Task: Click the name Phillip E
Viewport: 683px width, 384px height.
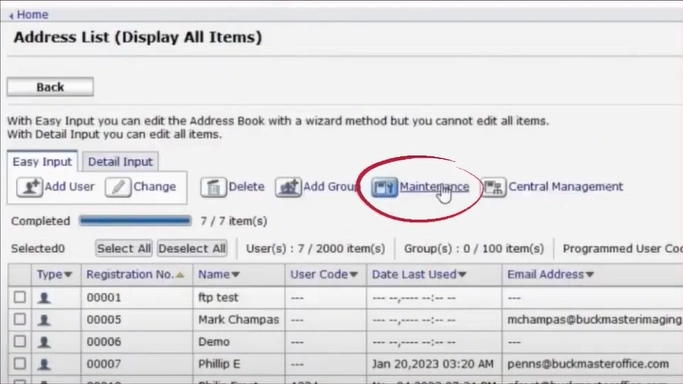Action: point(219,364)
